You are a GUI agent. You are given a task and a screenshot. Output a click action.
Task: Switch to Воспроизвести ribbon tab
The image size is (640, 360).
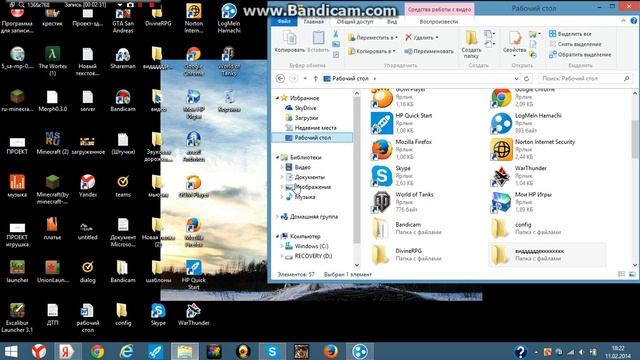[x=439, y=22]
